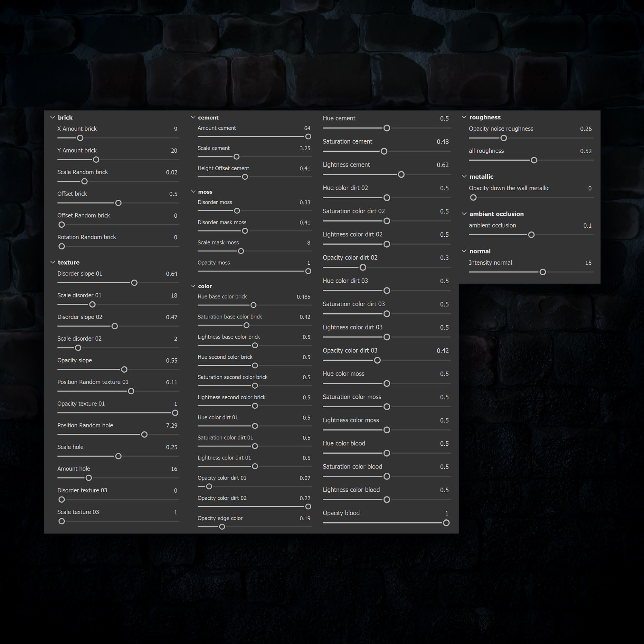Click the X Amount brick slider handle

coord(80,138)
